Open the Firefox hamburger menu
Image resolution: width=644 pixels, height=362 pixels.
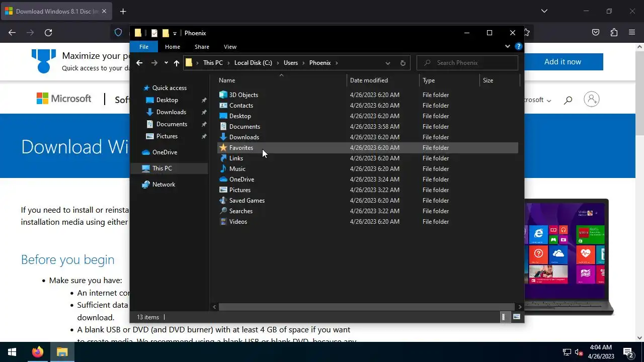pyautogui.click(x=632, y=32)
